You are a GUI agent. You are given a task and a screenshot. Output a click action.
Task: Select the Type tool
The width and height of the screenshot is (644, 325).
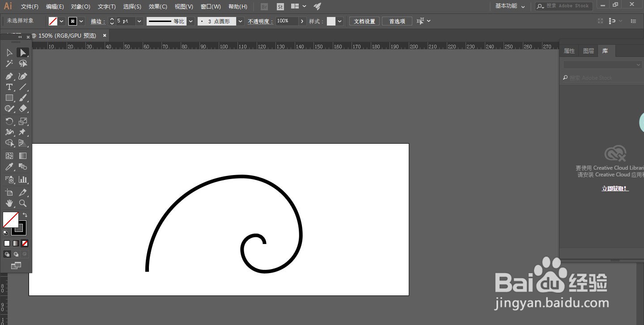9,87
